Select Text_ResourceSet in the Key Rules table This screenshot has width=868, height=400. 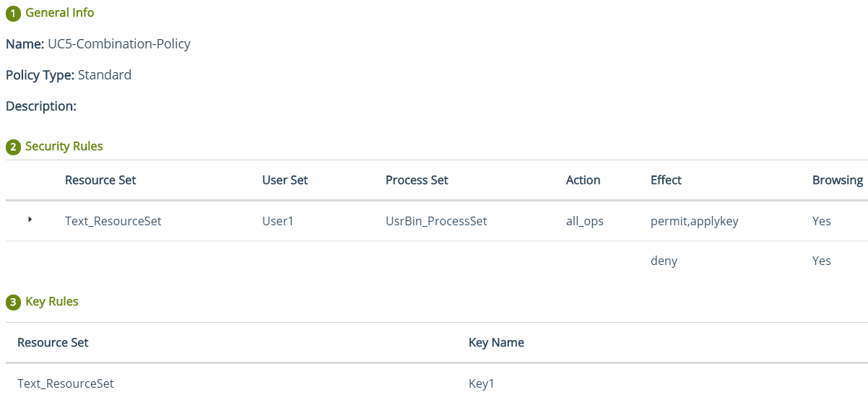(x=65, y=383)
